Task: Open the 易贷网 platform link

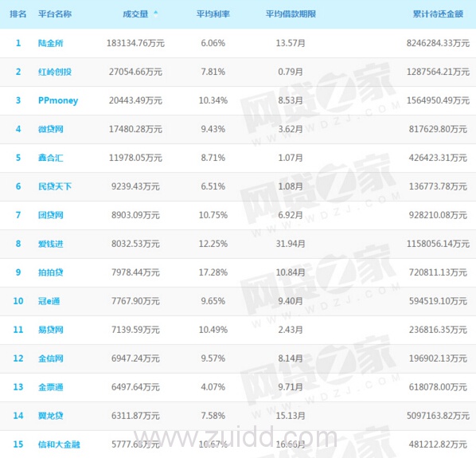Action: pyautogui.click(x=51, y=330)
